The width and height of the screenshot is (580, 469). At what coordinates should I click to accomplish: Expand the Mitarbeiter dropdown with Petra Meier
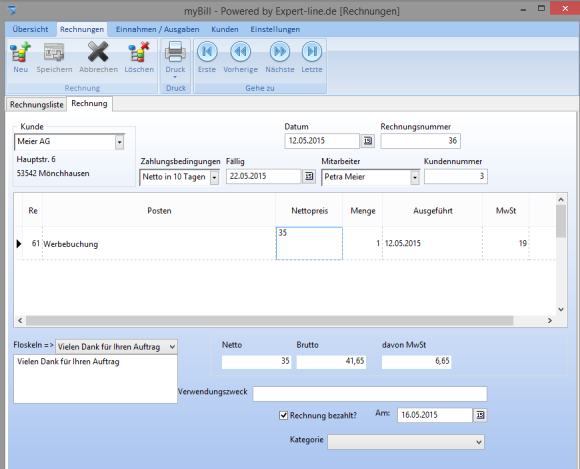pos(415,178)
